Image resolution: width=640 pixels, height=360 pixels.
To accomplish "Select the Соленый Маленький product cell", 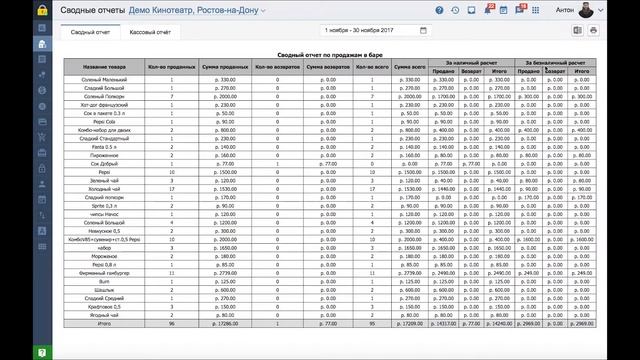I will point(104,80).
